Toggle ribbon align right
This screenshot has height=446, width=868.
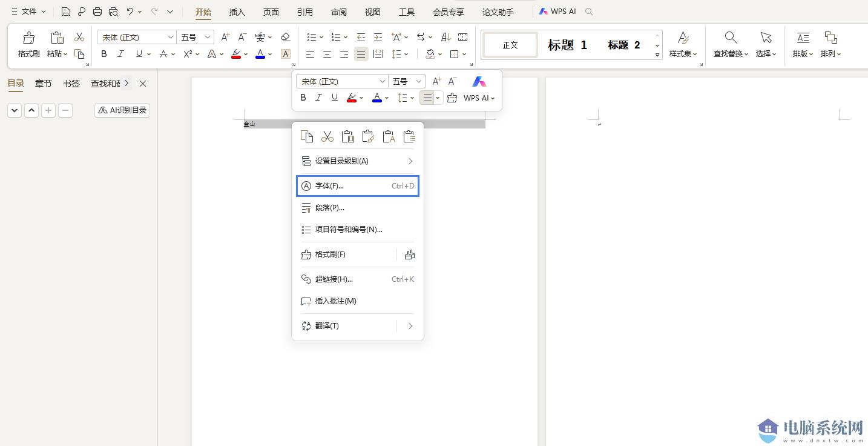(344, 54)
